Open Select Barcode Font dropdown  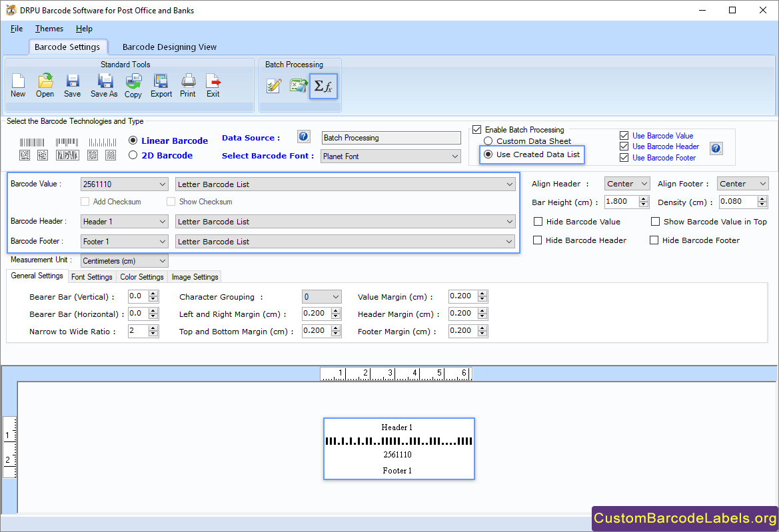(x=390, y=156)
